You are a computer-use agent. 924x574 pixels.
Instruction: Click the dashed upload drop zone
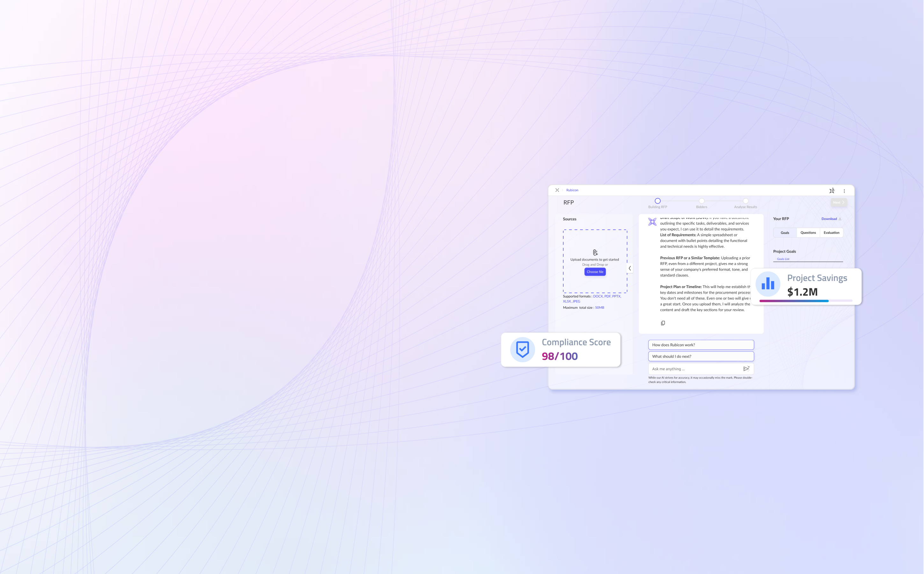[x=595, y=261]
